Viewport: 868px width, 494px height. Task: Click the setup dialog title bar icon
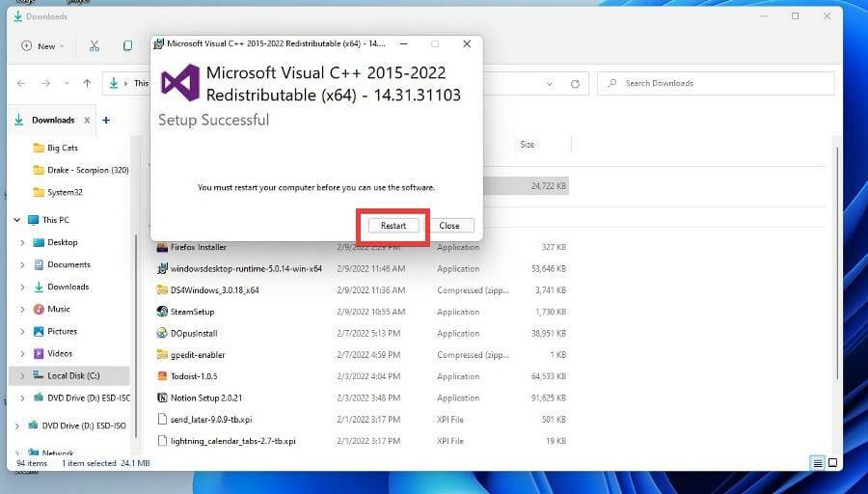(x=159, y=43)
